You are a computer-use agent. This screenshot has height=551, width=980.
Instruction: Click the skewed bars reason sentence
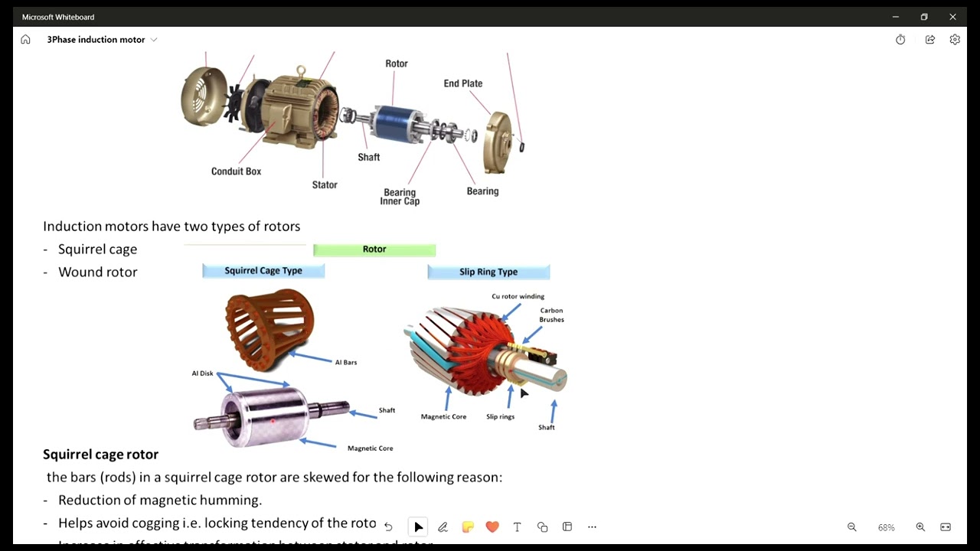(274, 478)
